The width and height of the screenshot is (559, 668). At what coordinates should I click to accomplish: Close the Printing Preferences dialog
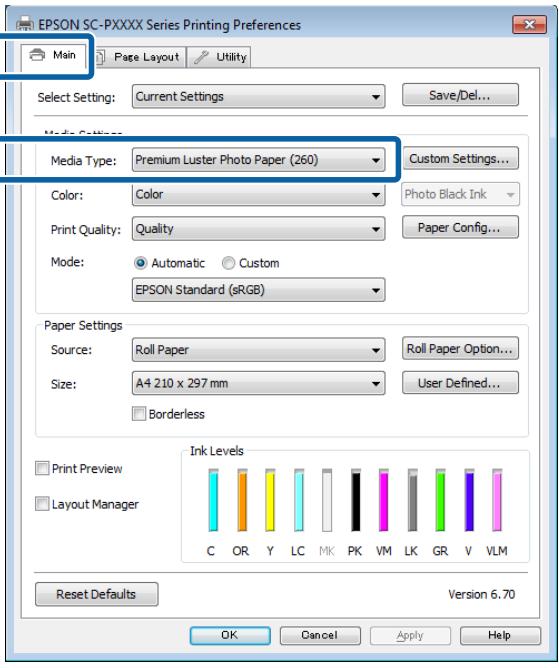coord(529,25)
